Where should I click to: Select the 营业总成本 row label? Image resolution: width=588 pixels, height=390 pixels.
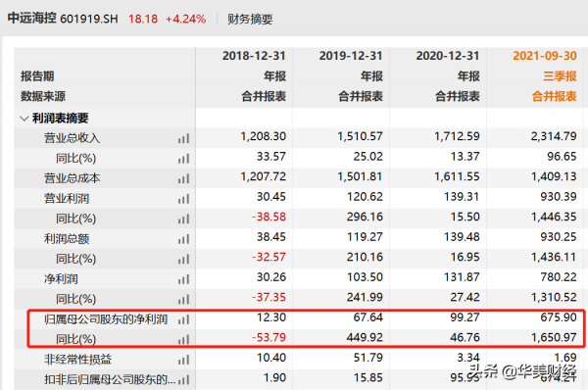point(72,178)
